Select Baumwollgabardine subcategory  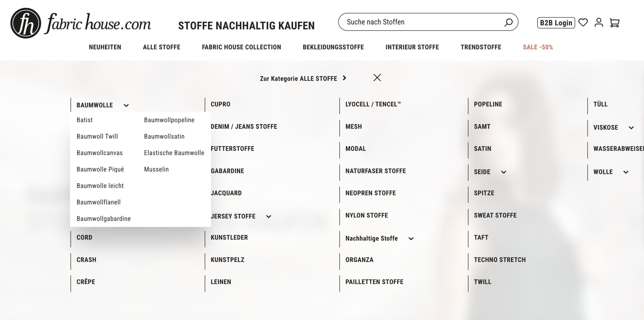point(104,218)
